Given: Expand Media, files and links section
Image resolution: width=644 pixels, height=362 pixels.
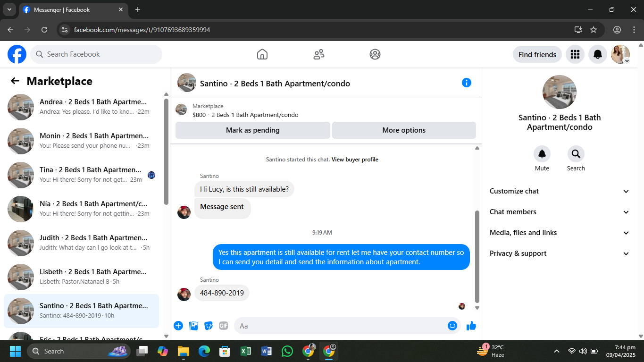Looking at the screenshot, I should click(560, 233).
